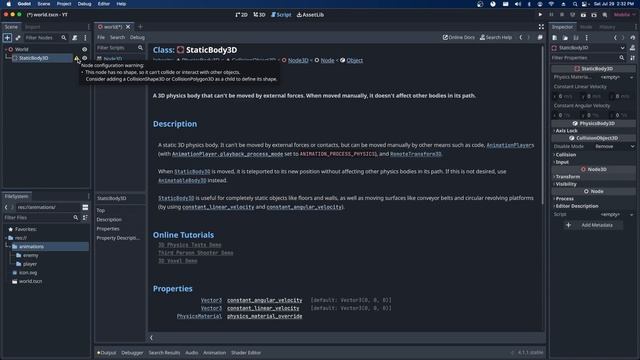Screen dimensions: 640x360
Task: Click the Filter Files search magnifier
Action: pyautogui.click(x=76, y=218)
